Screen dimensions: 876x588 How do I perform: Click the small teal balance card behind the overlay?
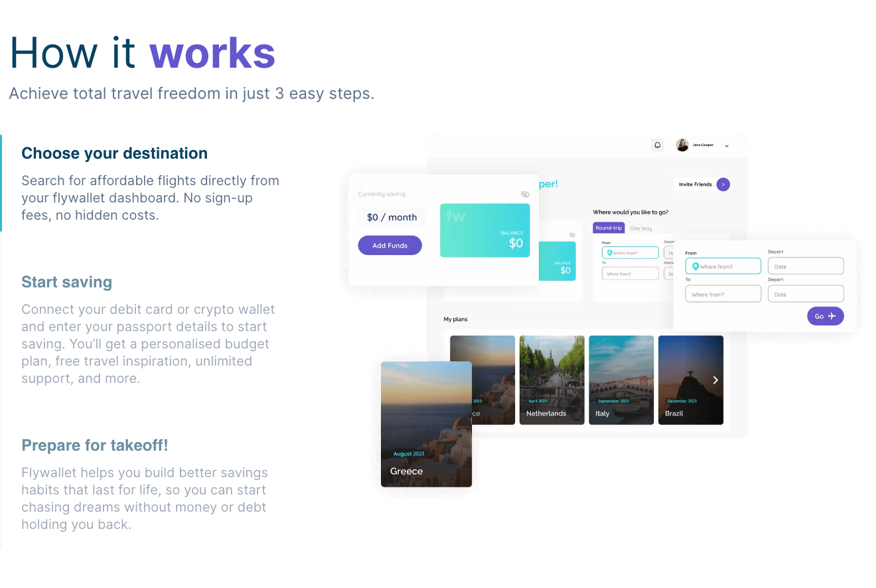pos(557,261)
